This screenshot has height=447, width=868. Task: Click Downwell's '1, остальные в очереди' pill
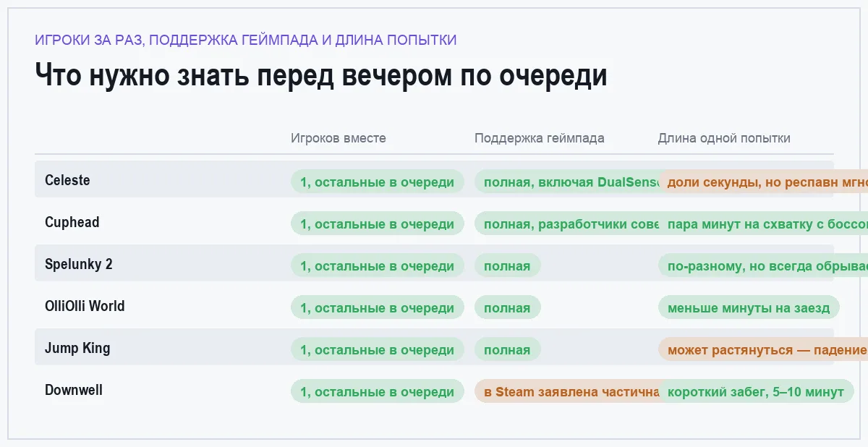(378, 391)
